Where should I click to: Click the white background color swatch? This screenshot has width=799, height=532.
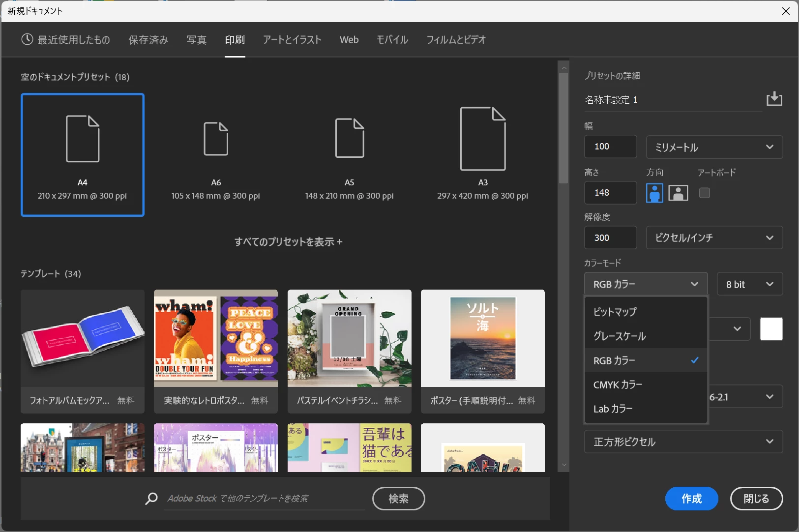click(x=771, y=329)
